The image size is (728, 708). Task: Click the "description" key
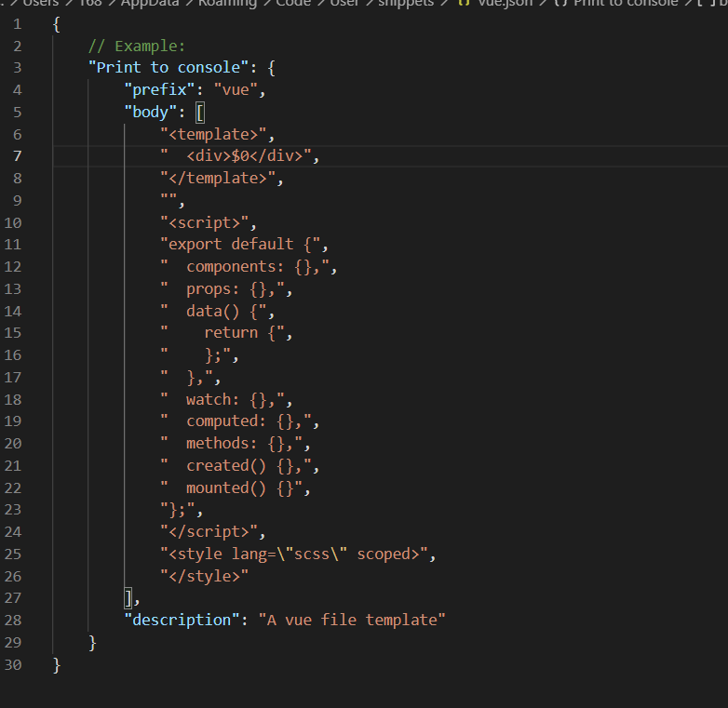[x=182, y=621]
